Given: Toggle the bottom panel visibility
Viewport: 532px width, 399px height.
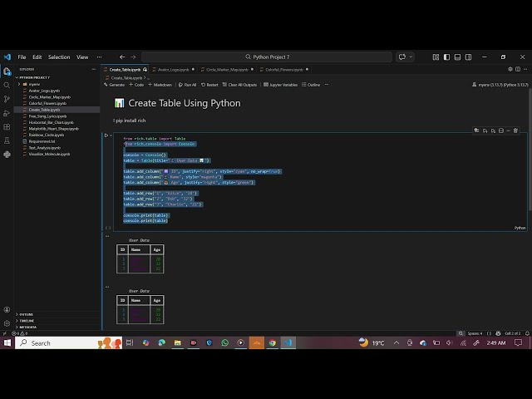Looking at the screenshot, I should pos(458,57).
